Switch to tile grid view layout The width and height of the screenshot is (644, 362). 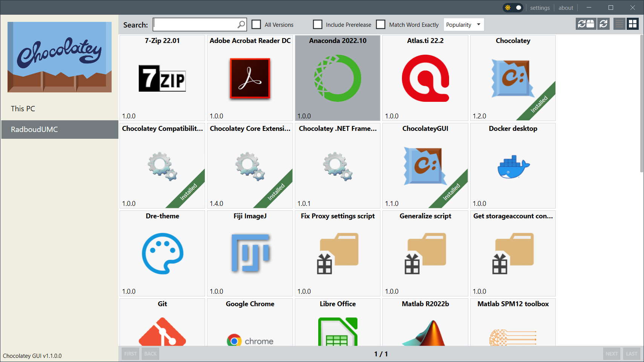(x=633, y=24)
